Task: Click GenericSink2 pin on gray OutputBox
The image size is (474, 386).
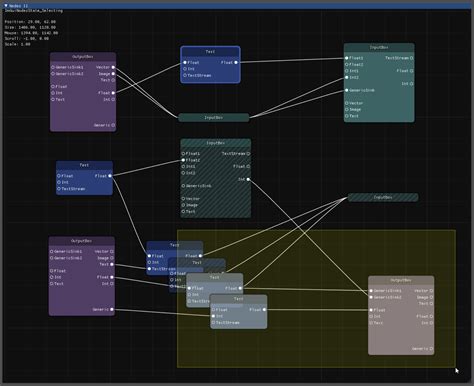Action: click(371, 297)
